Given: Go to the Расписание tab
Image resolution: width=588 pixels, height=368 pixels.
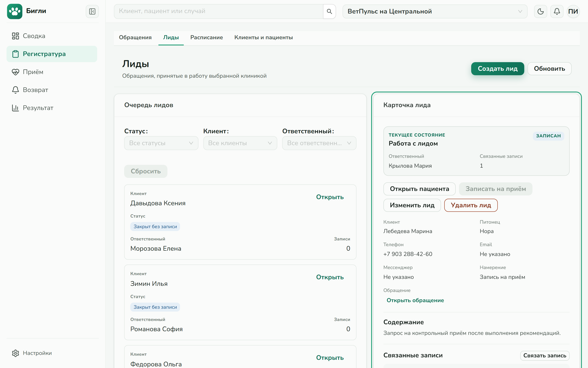Looking at the screenshot, I should coord(207,37).
